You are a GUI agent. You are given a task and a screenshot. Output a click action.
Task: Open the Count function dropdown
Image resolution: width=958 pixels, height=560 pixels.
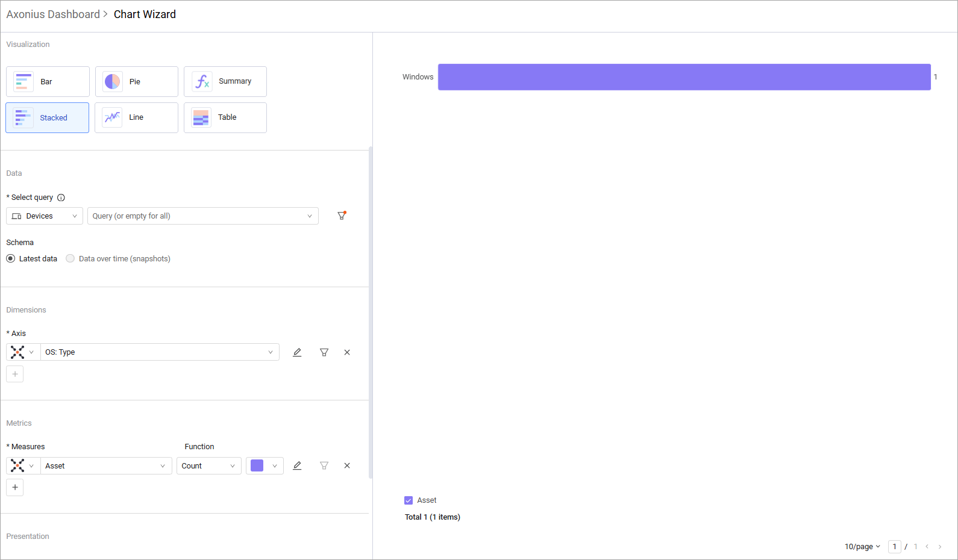coord(209,465)
